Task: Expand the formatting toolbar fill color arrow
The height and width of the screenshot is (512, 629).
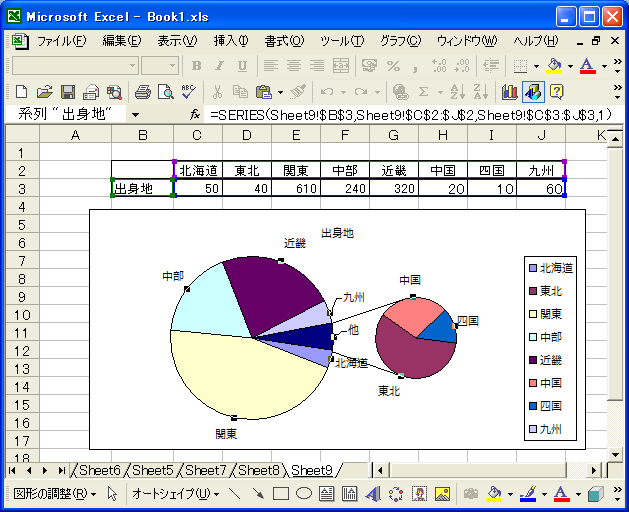Action: click(570, 66)
